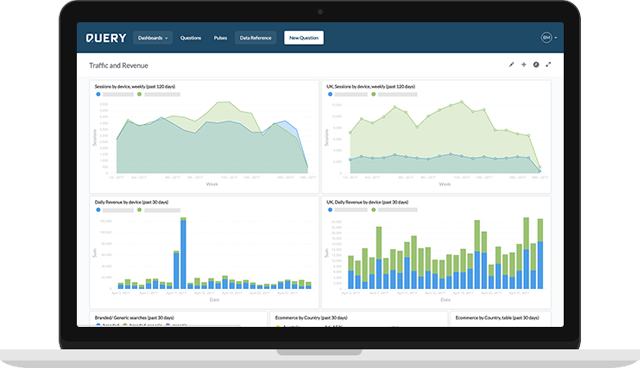The image size is (640, 368).
Task: Click the 'Date' axis label in UK Daily Revenue chart
Action: pos(445,299)
